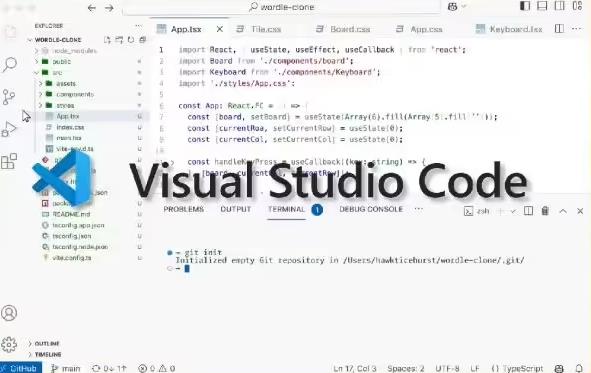This screenshot has width=591, height=373.
Task: Click the wordle-clone search command box
Action: 281,7
